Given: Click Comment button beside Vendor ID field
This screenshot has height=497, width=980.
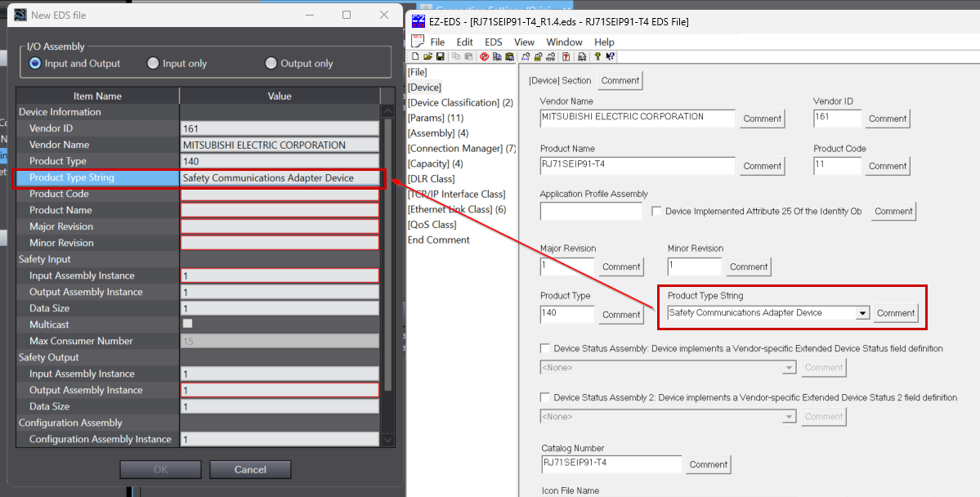Looking at the screenshot, I should click(887, 119).
